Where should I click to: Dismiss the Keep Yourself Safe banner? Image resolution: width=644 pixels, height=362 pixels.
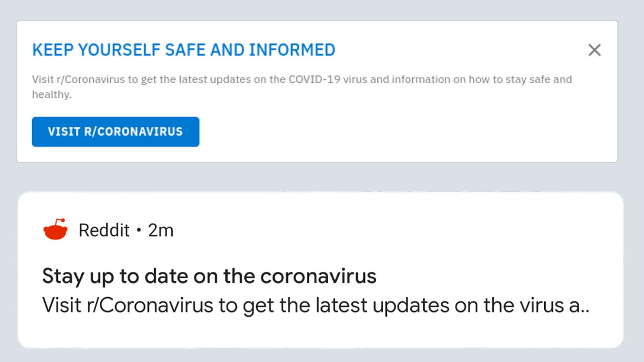click(x=594, y=50)
